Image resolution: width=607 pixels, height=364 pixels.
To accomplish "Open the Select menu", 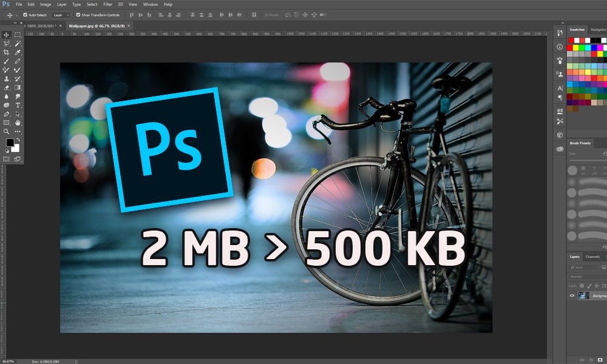I will pos(92,5).
